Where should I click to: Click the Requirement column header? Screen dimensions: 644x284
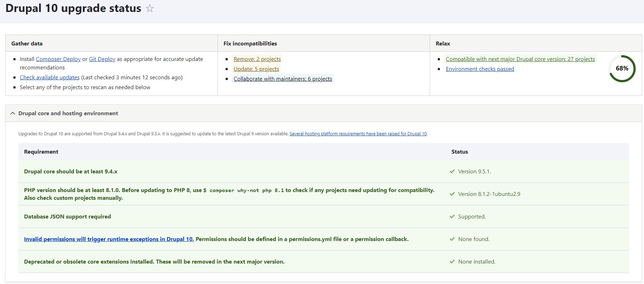tap(41, 152)
